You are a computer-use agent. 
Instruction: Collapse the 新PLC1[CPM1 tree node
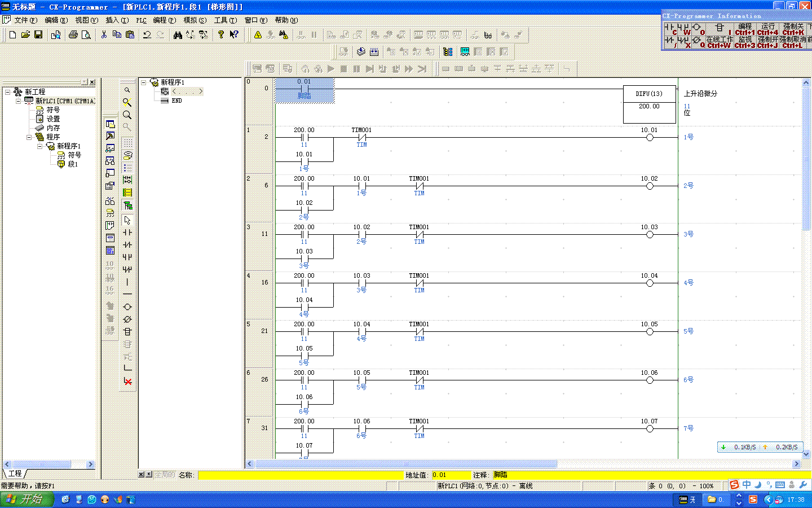click(x=18, y=100)
